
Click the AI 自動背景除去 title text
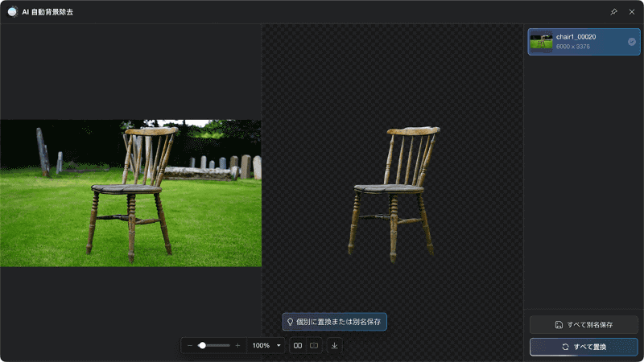[47, 12]
